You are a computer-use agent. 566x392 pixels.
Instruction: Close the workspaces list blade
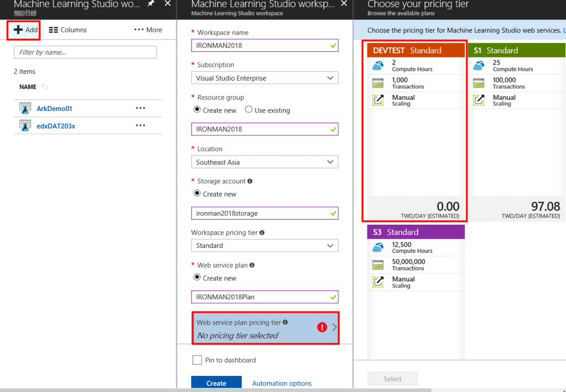(x=167, y=4)
